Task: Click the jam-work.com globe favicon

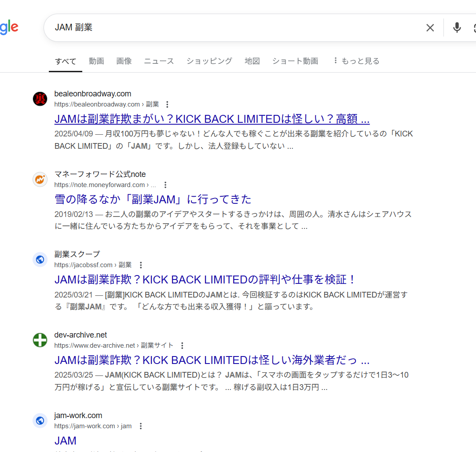Action: coord(40,420)
